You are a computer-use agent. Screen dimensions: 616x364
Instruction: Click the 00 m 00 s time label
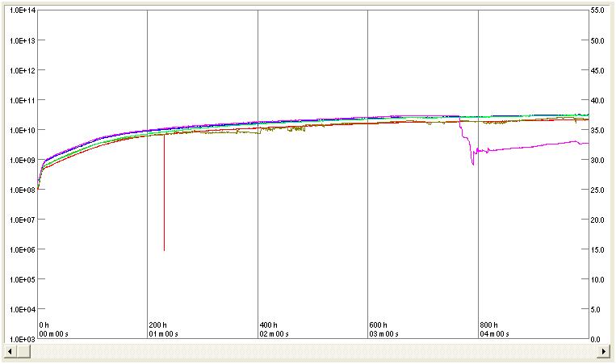point(53,334)
